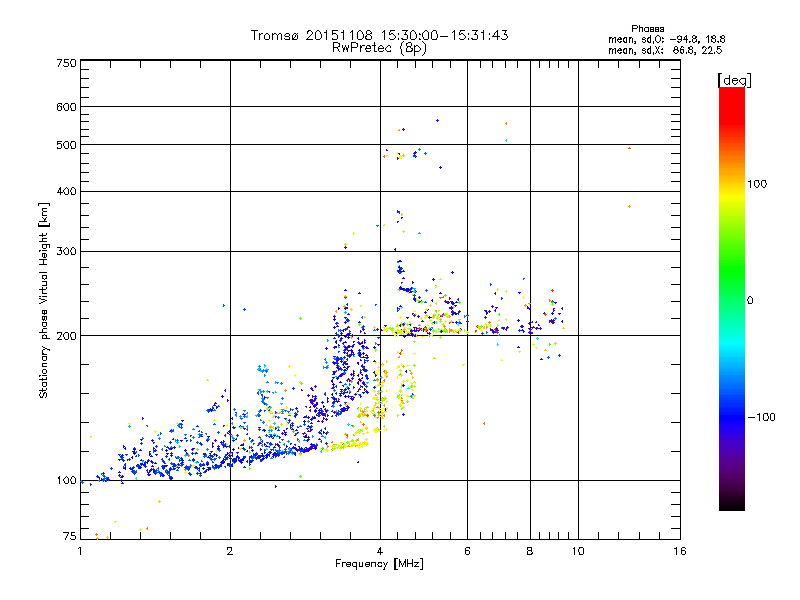Viewport: 800px width, 600px height.
Task: Click the plot title 'Tromsø 20151108 15:30:00-15:31:43'
Action: point(379,35)
